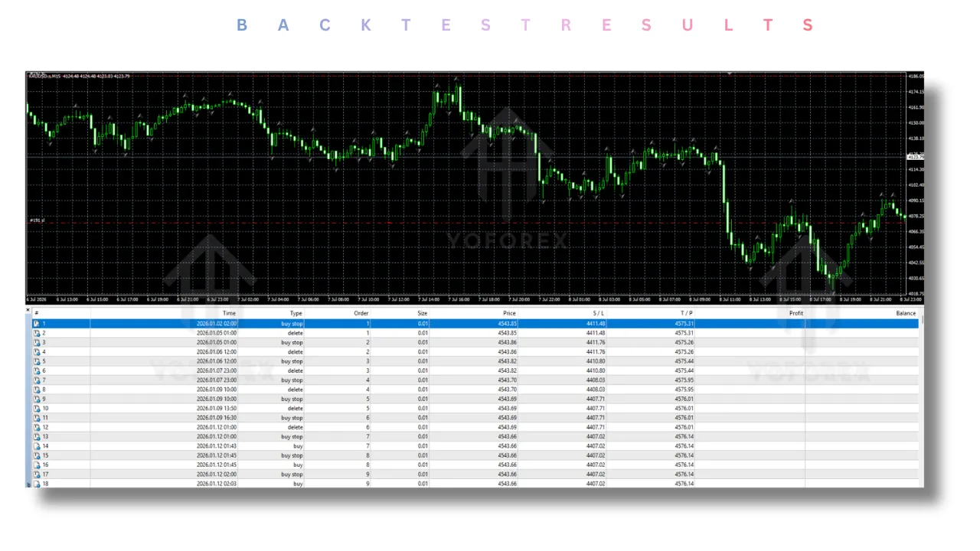Click 'buy stop' type in row 15

(x=292, y=455)
